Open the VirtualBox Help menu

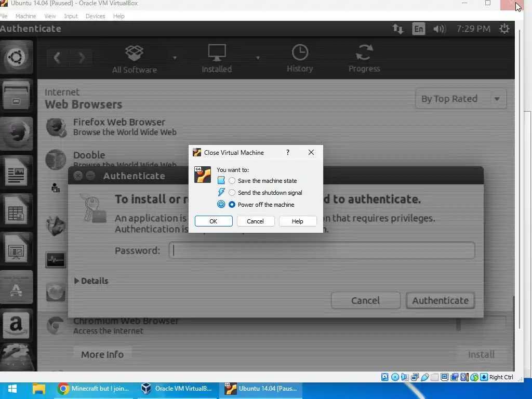click(119, 16)
